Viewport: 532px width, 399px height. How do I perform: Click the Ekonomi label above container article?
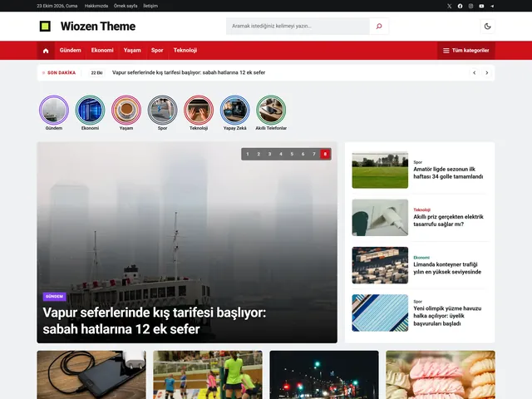[421, 258]
